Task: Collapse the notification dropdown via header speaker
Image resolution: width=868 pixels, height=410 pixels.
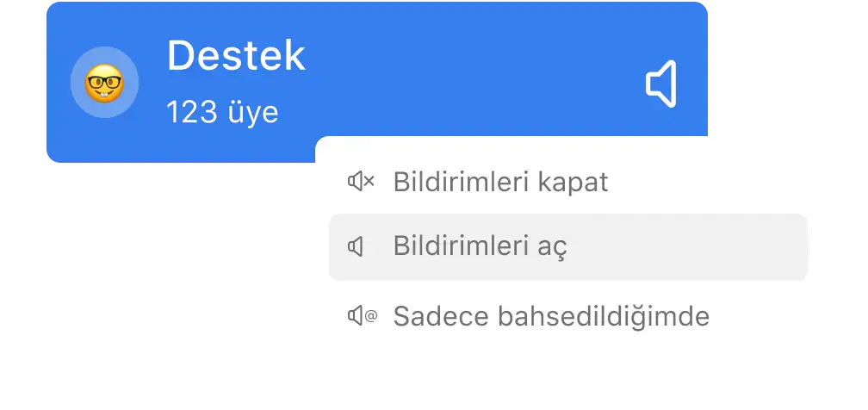Action: click(x=661, y=84)
